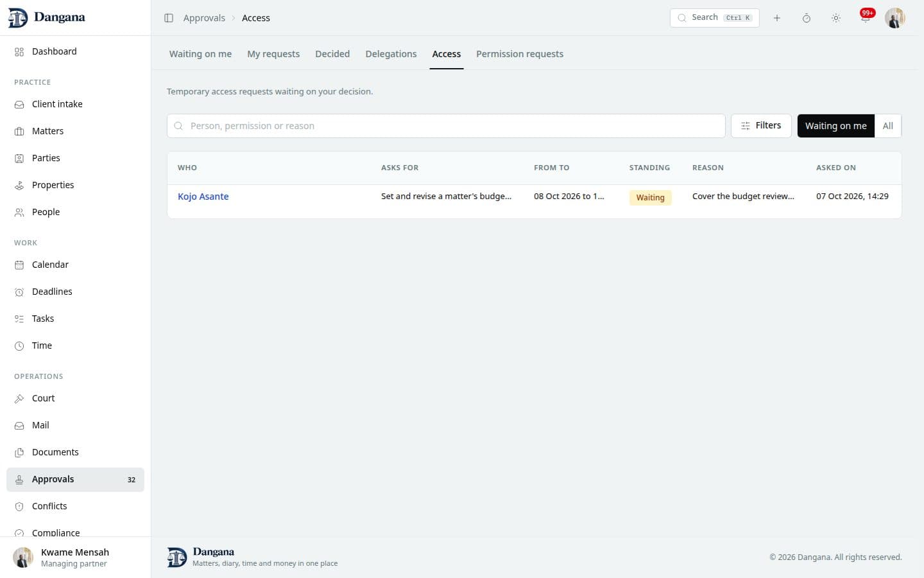Start the timer stopwatch icon
This screenshot has height=578, width=924.
tap(806, 18)
